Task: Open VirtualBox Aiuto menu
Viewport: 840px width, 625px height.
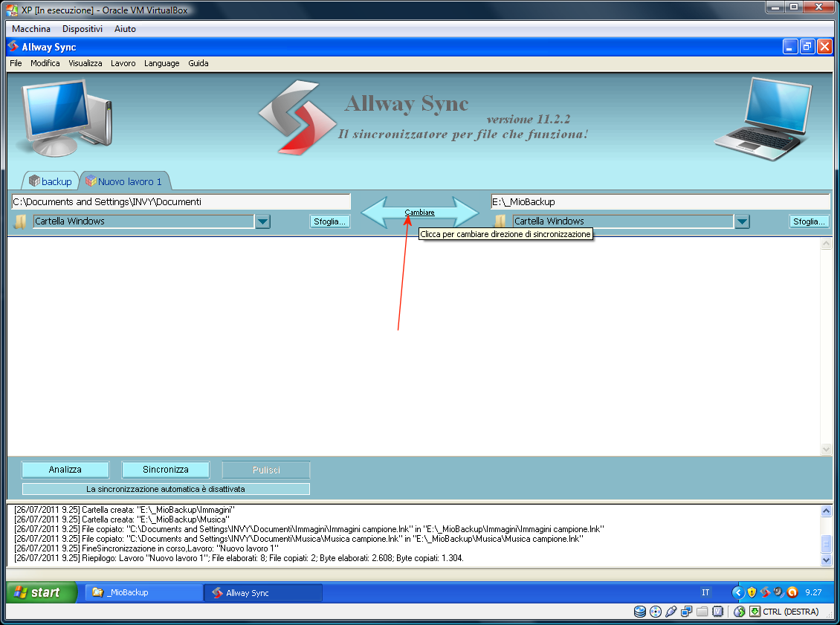Action: (125, 29)
